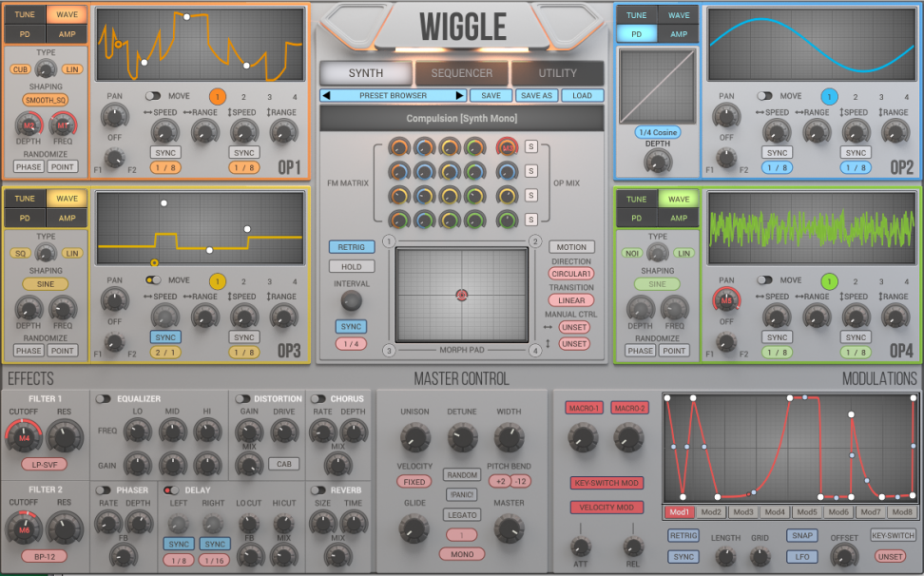Open the SMOOTH_SQ shaping selector in OP1
Viewport: 924px width, 576px height.
pos(46,100)
